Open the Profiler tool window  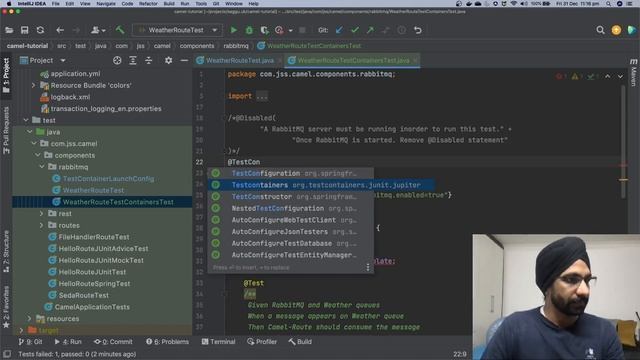coord(262,342)
